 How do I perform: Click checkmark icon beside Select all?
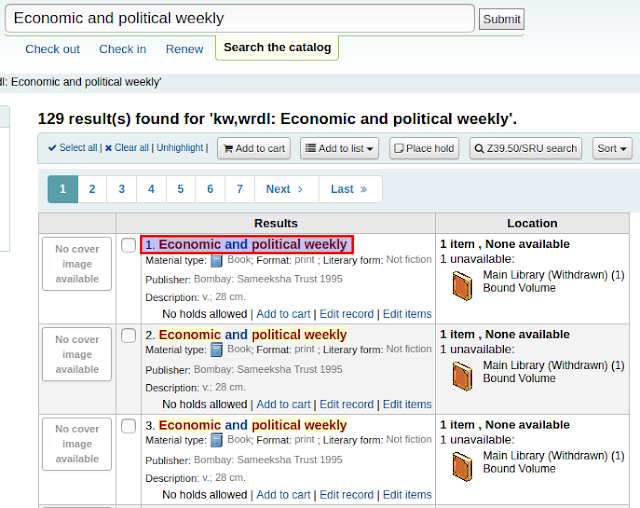point(52,148)
